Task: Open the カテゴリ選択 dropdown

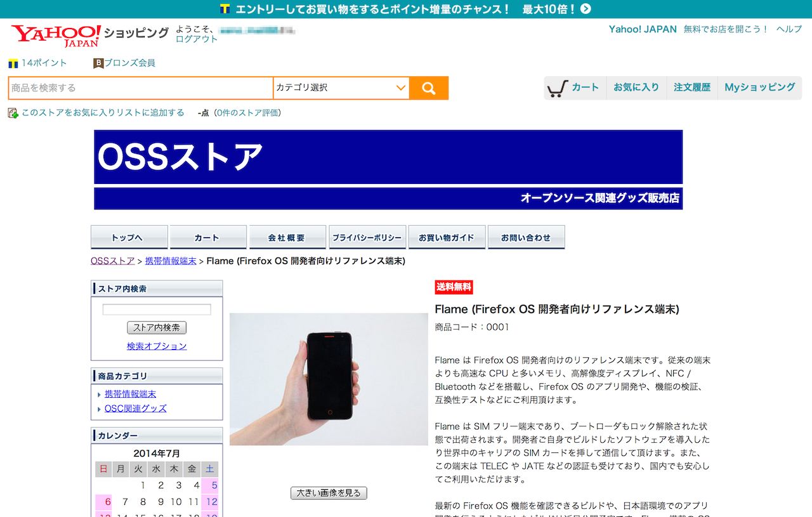Action: [x=341, y=88]
